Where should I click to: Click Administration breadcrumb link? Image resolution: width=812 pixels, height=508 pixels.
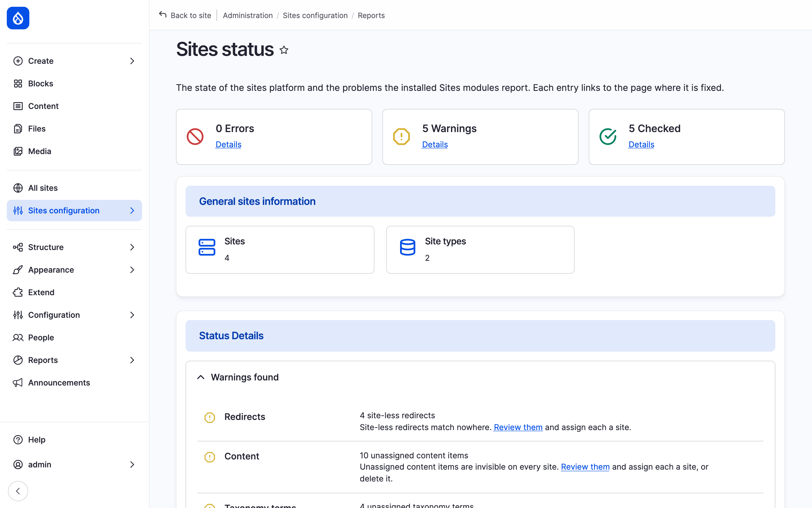[x=248, y=16]
